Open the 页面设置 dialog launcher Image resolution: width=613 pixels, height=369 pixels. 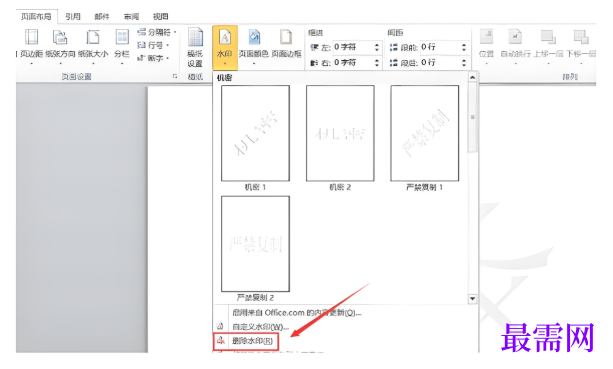click(175, 77)
